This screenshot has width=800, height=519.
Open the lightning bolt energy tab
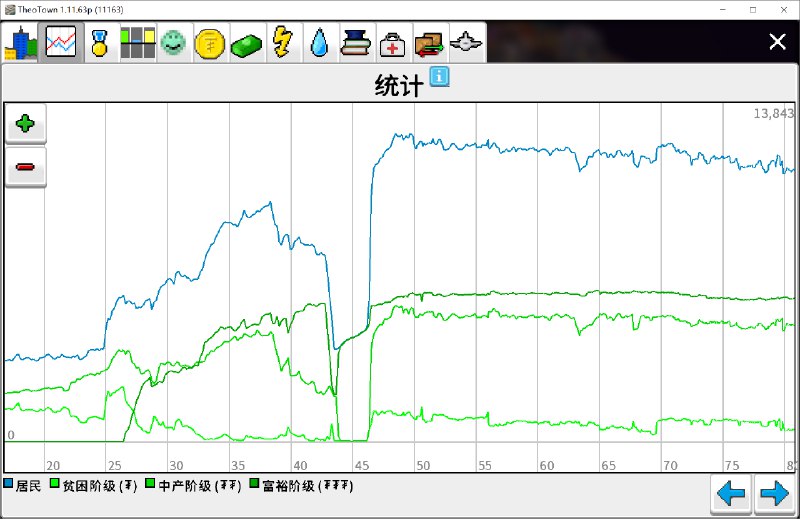pos(284,43)
